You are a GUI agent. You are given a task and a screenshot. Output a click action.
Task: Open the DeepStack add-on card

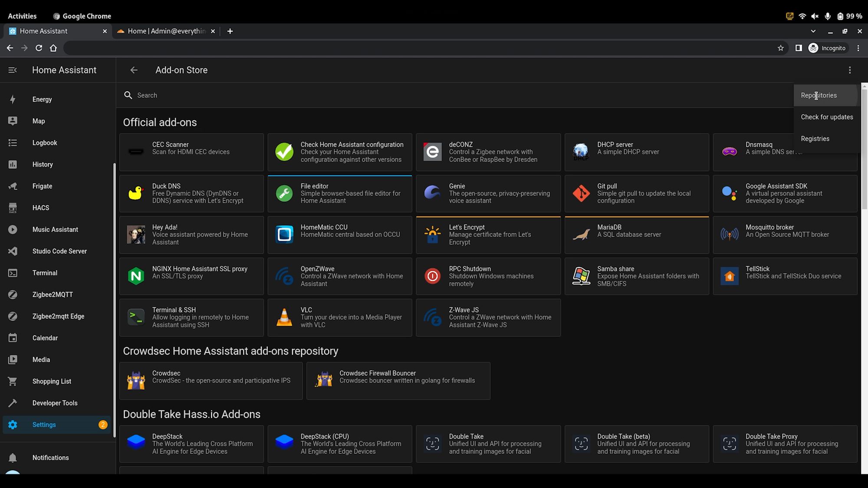click(191, 444)
